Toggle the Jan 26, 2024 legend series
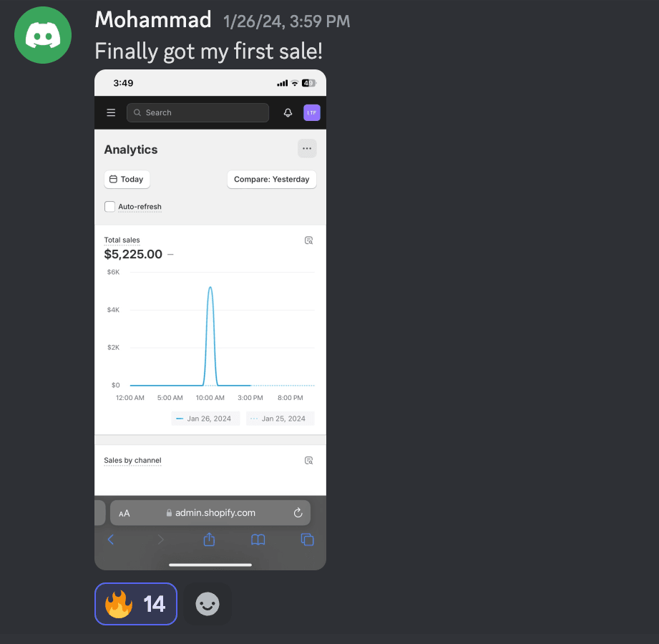Viewport: 659px width, 644px height. (205, 419)
